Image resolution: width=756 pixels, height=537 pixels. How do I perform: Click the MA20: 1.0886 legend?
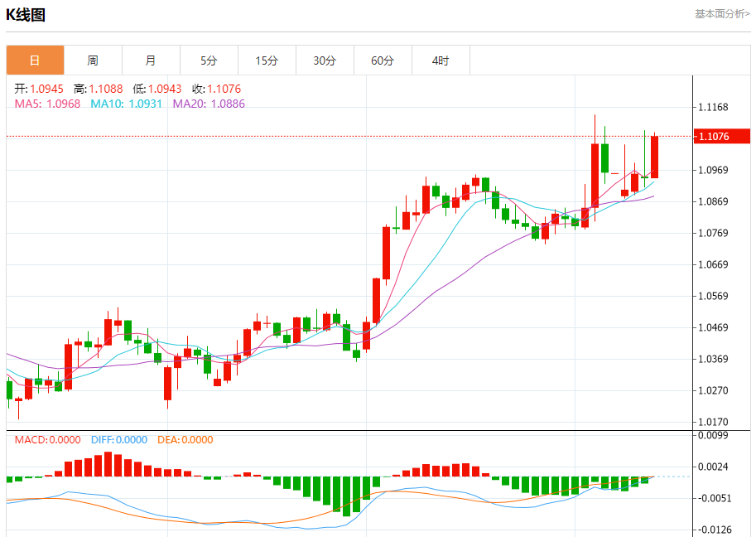pos(209,104)
